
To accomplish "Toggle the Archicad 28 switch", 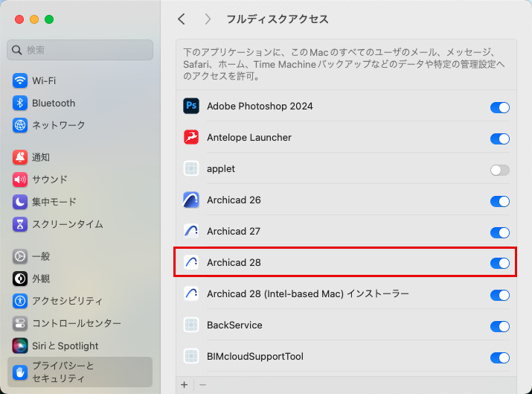I will [x=500, y=263].
